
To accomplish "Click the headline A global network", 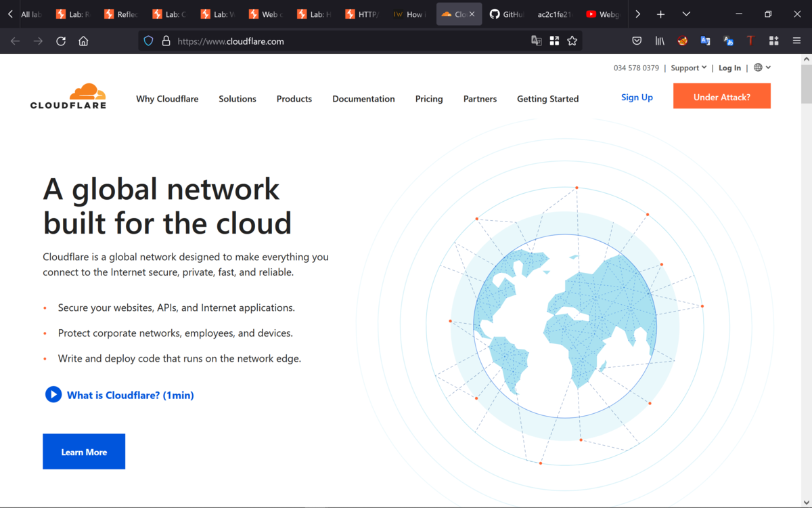I will [161, 188].
